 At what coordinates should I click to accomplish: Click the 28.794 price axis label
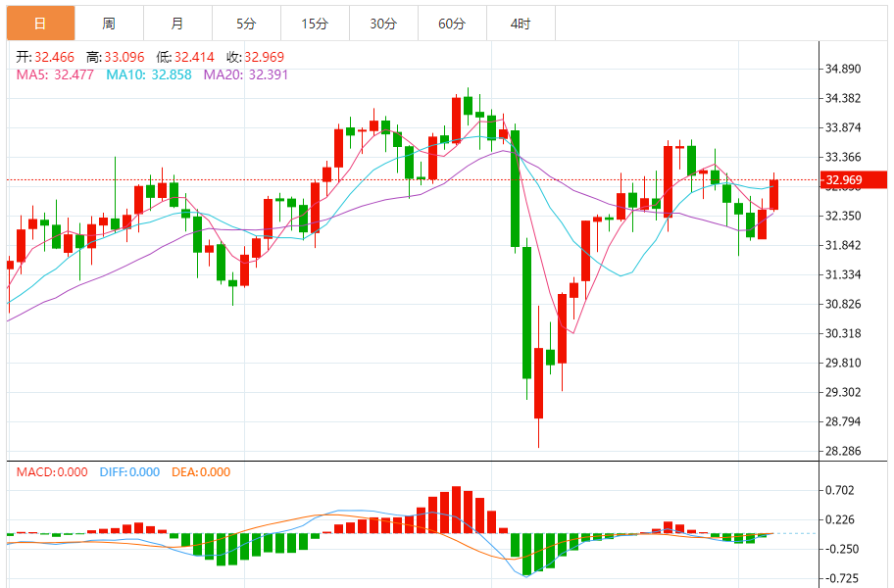pos(843,421)
